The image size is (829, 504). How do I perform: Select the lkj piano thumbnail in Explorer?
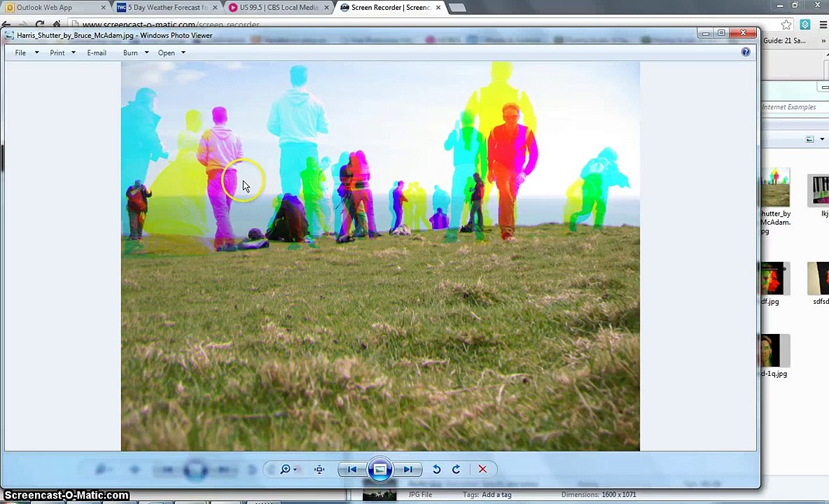click(x=819, y=190)
